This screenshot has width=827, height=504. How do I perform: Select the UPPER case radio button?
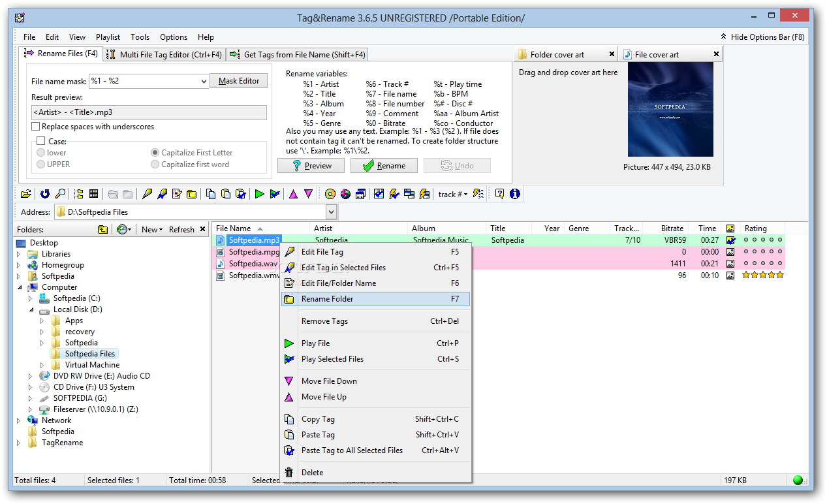[x=41, y=165]
